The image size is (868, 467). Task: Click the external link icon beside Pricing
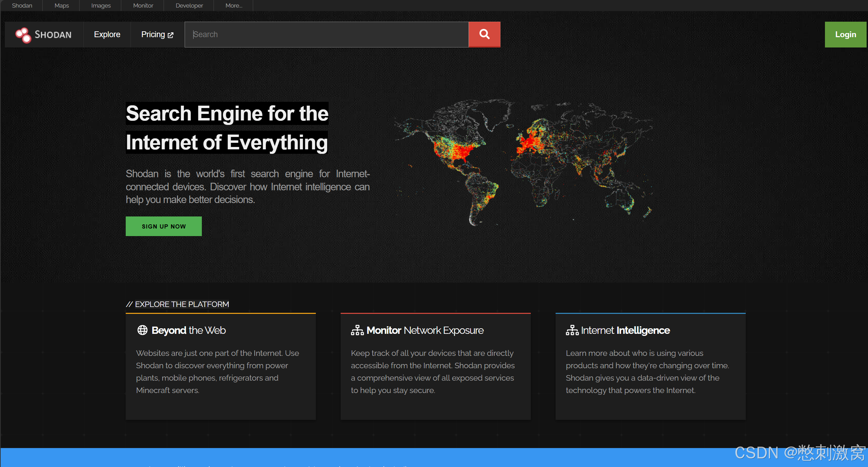tap(170, 35)
